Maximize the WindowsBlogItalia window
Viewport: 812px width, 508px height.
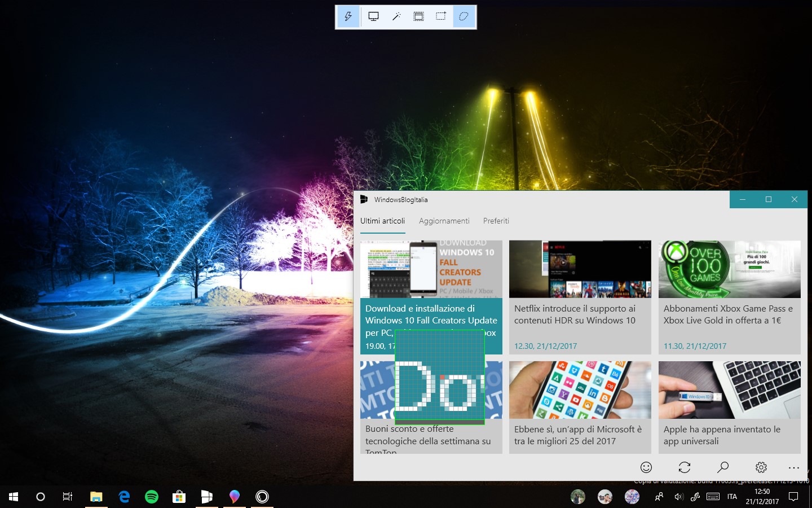(769, 199)
